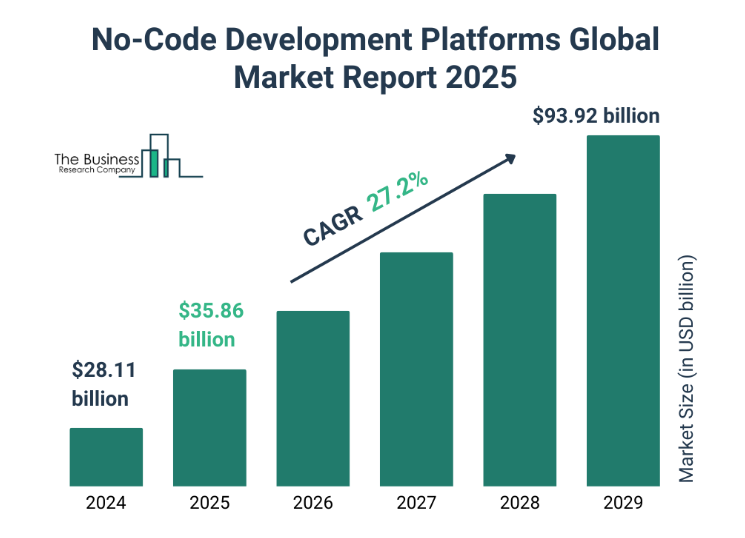This screenshot has height=538, width=745.
Task: Click the 2026 bar in the chart
Action: (x=313, y=398)
